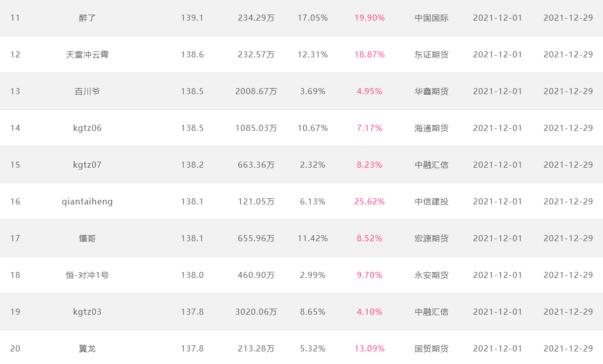Select 永安期货 company cell

point(432,275)
